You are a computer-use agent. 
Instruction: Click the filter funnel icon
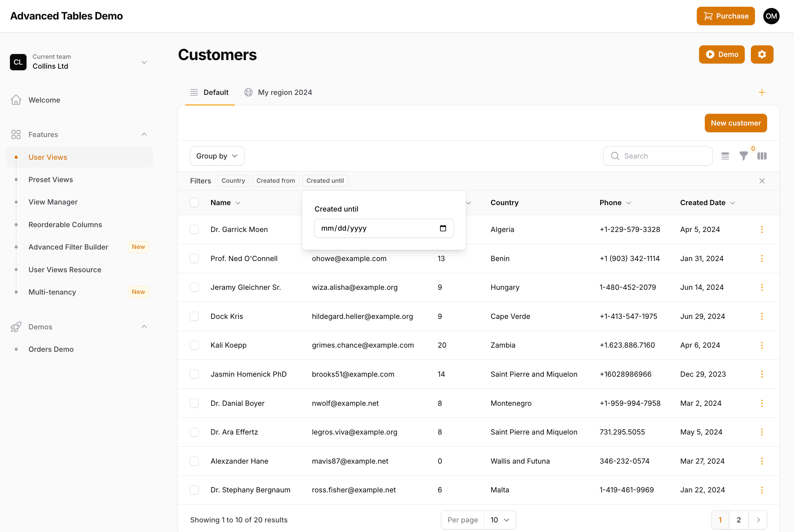pyautogui.click(x=743, y=156)
